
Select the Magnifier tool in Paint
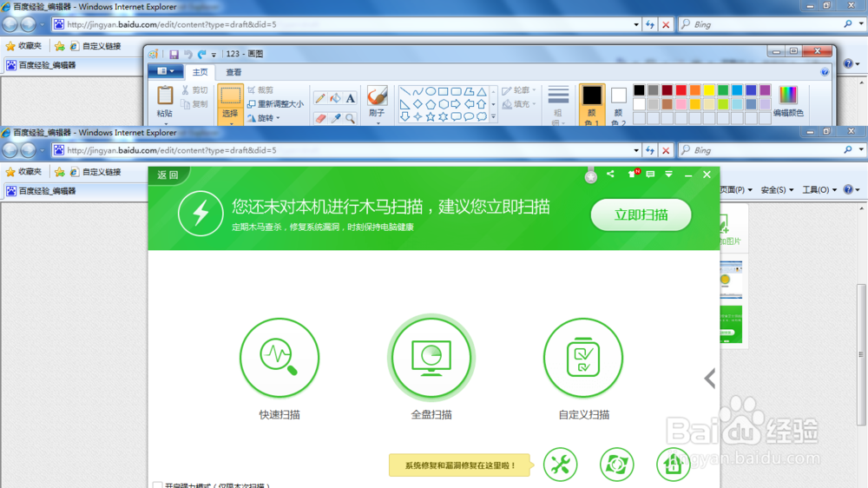351,118
